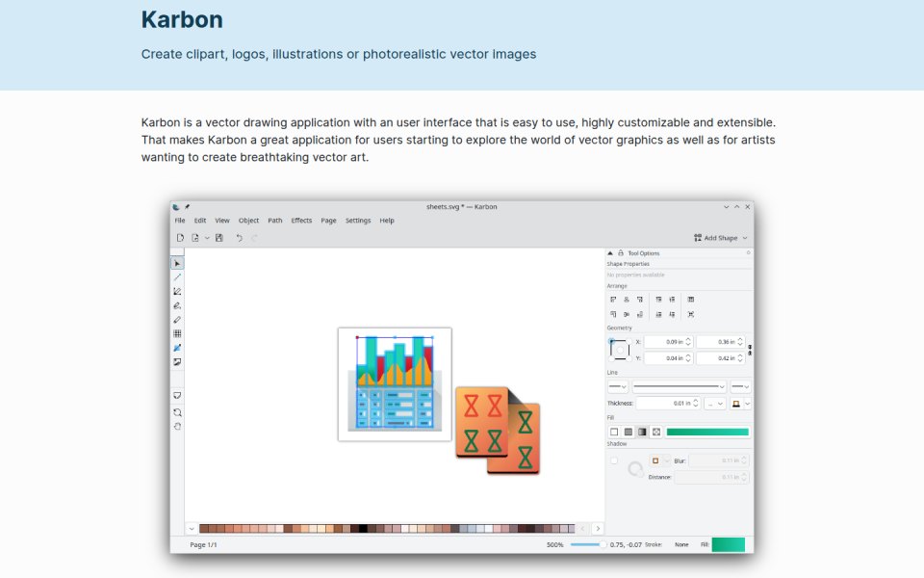
Task: Select top-right geometry anchor point
Action: tap(629, 341)
